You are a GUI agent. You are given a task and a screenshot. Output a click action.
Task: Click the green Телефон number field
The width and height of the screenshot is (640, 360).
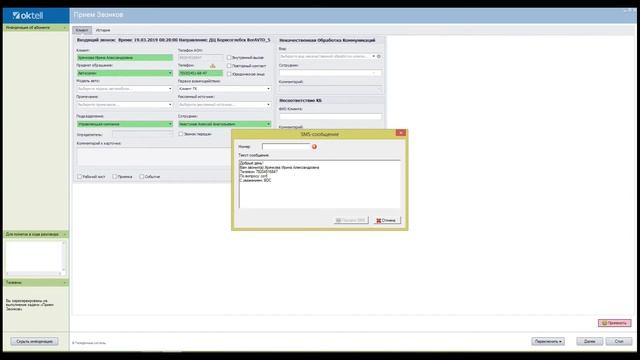(x=200, y=73)
